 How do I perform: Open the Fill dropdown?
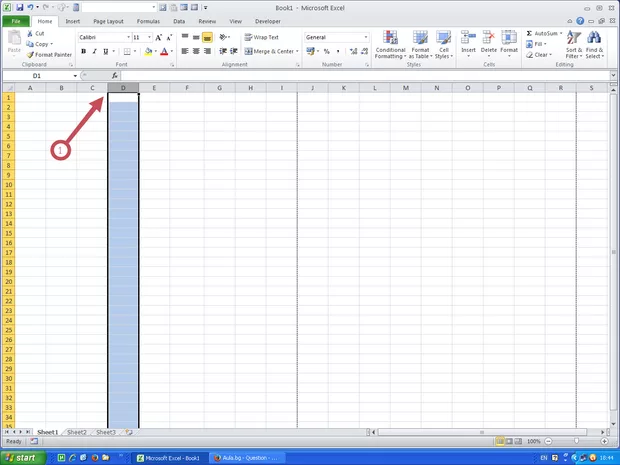tap(536, 44)
